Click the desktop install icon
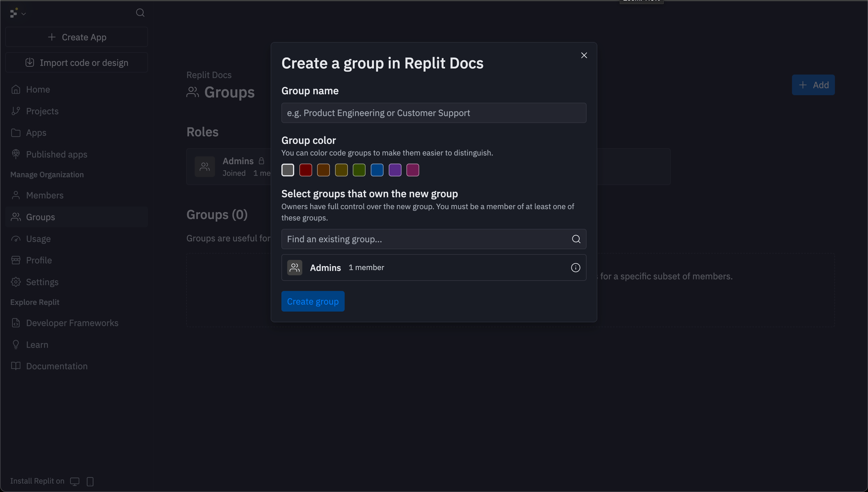 click(75, 481)
